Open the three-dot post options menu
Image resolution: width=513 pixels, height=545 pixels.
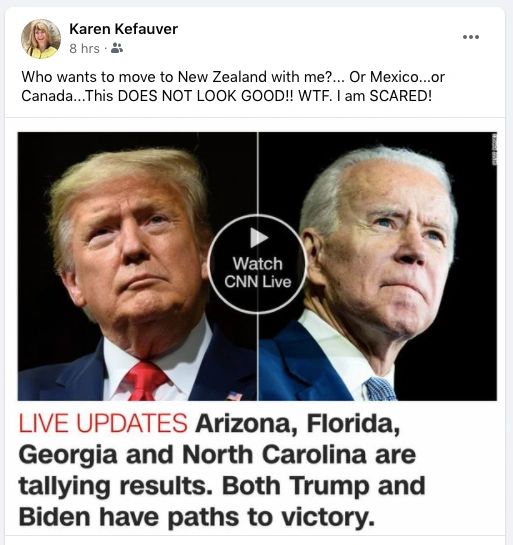click(x=471, y=37)
